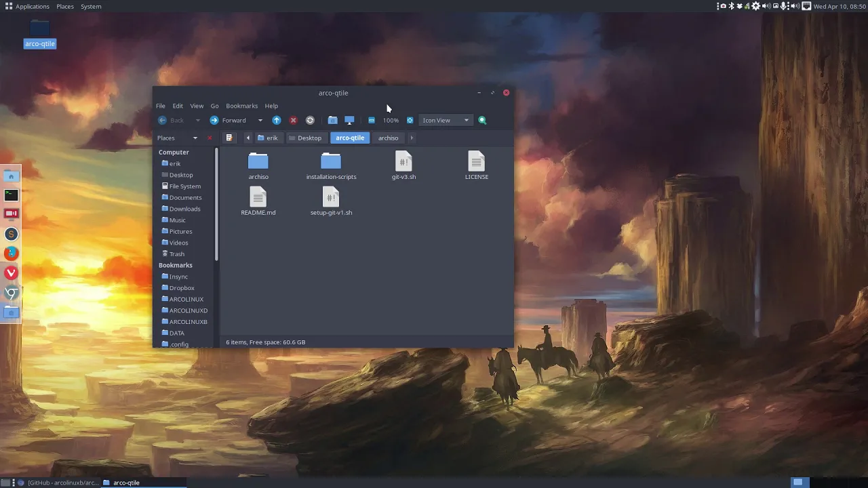This screenshot has height=488, width=868.
Task: Zoom out using the minus icon
Action: (372, 120)
